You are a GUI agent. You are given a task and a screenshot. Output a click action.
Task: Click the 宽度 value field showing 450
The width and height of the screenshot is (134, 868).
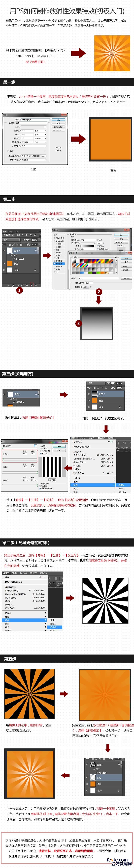click(x=27, y=131)
